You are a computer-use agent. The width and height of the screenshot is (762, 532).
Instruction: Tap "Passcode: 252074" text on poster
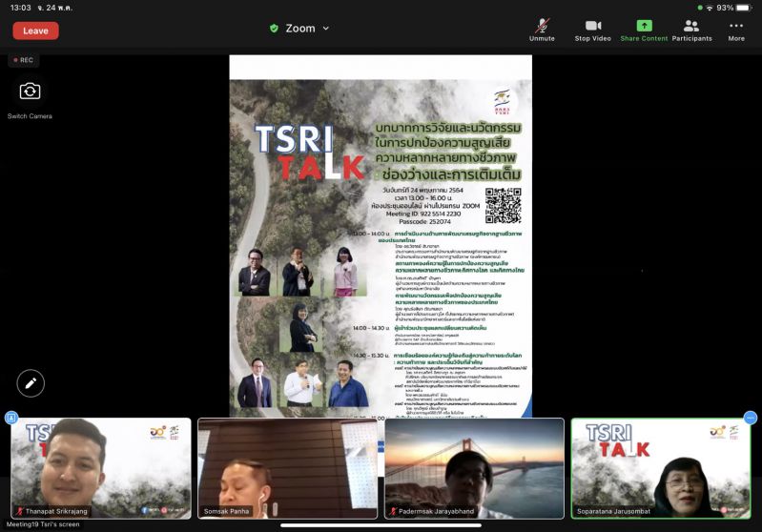click(x=424, y=221)
